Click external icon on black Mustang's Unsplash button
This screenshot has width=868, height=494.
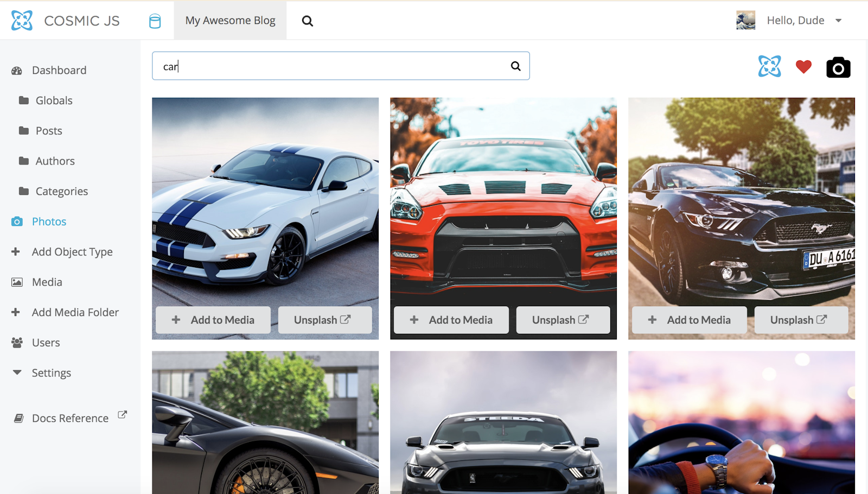(822, 319)
